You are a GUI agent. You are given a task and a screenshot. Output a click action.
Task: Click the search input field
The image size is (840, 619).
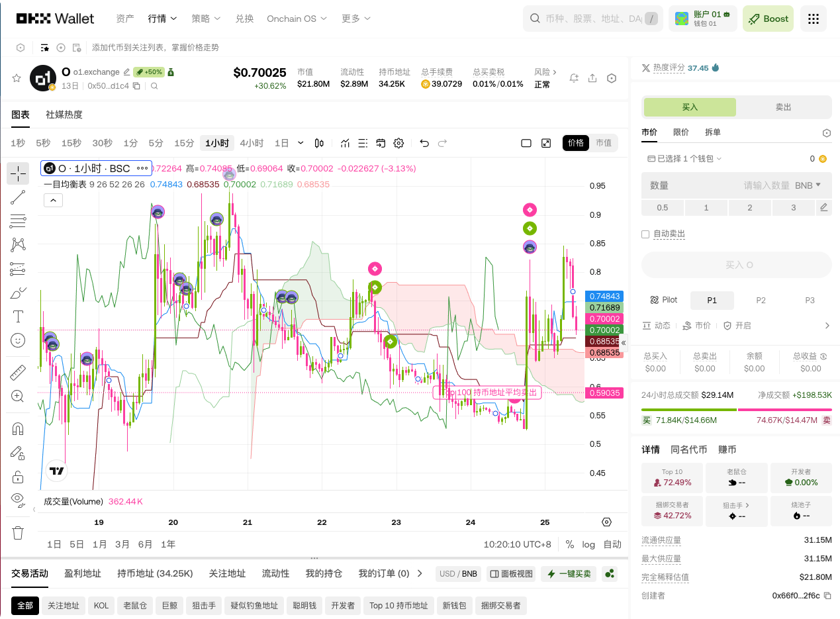click(592, 19)
